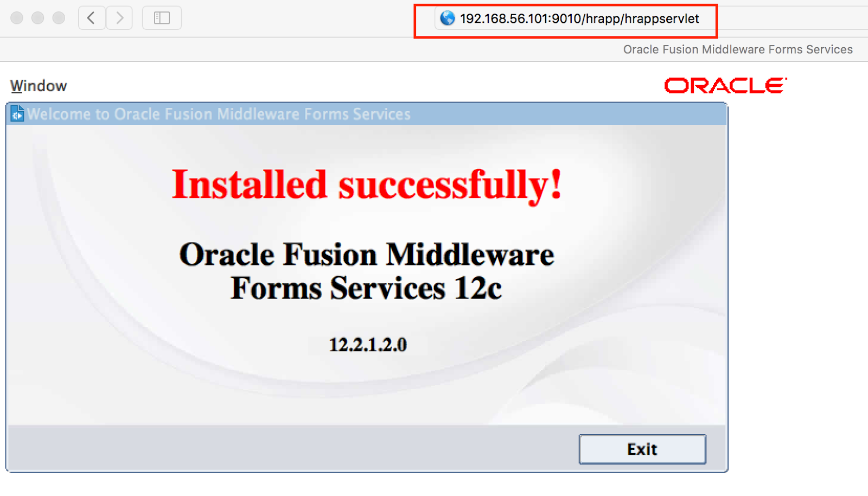
Task: Click the minimize window button
Action: click(37, 18)
